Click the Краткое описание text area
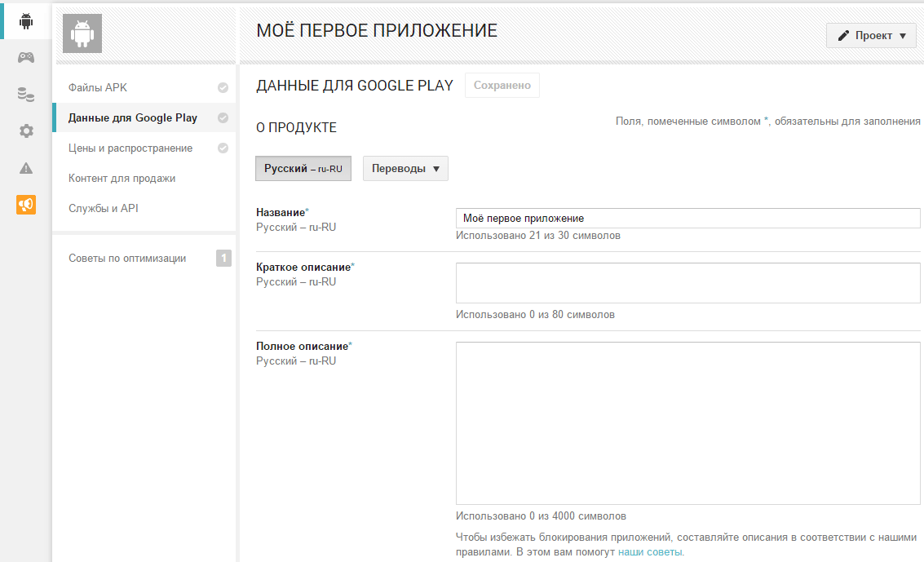 687,283
